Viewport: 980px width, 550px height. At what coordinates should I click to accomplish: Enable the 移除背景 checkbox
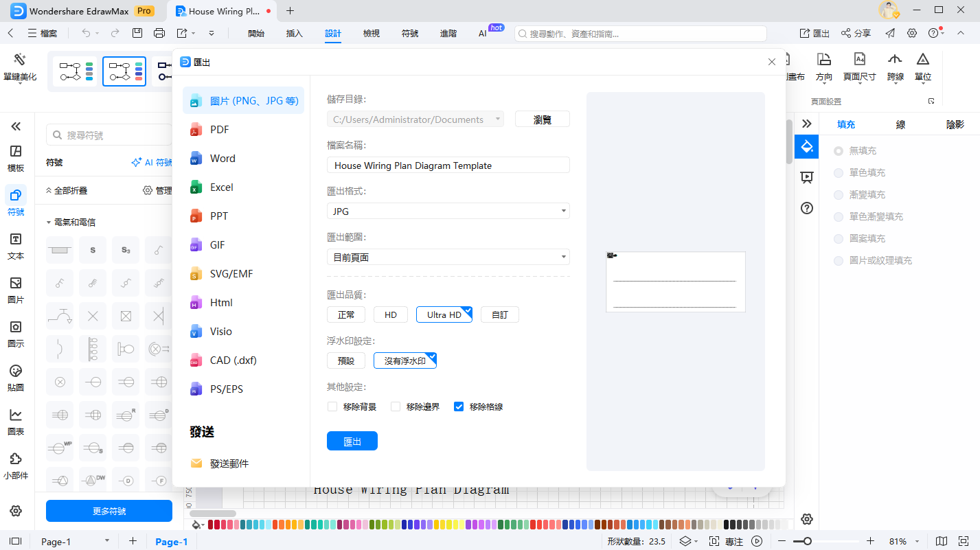point(332,406)
